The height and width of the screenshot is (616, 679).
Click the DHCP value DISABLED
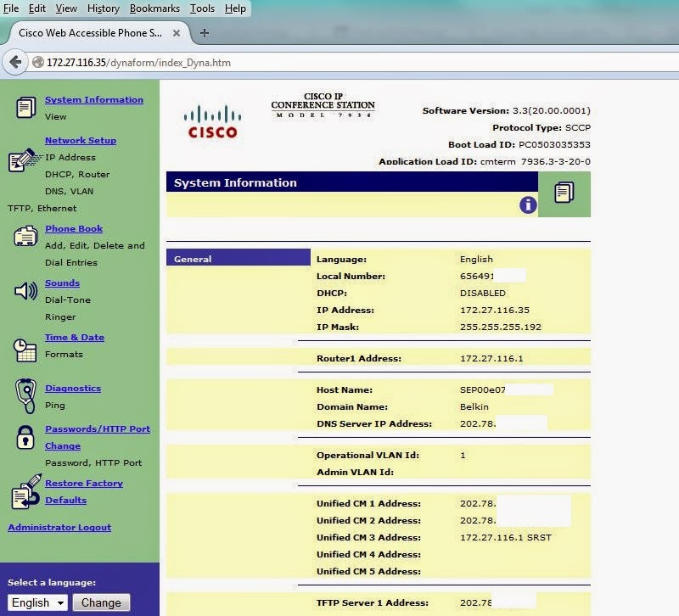click(x=482, y=293)
